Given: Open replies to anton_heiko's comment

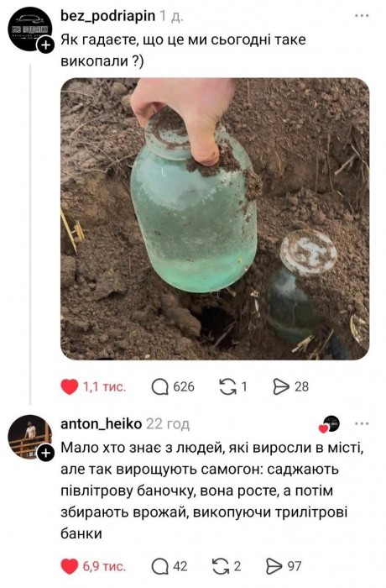Looking at the screenshot, I should 160,566.
